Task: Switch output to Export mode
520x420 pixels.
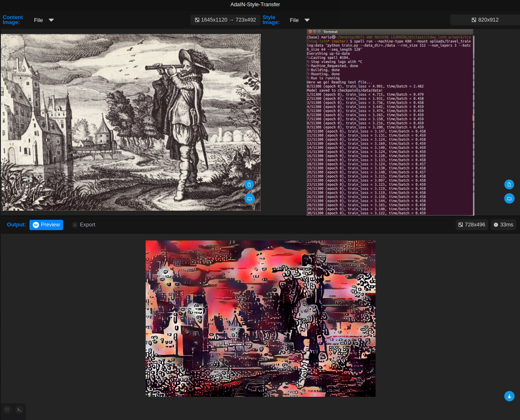Action: pos(84,225)
